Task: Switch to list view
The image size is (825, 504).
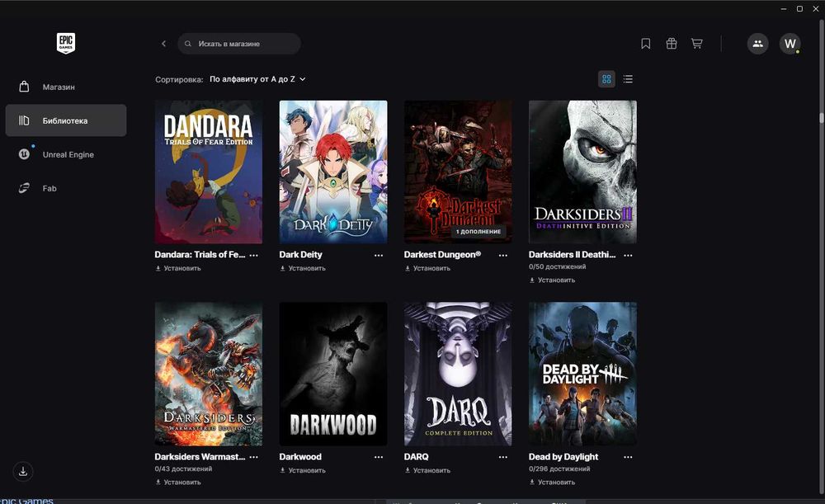Action: click(628, 79)
